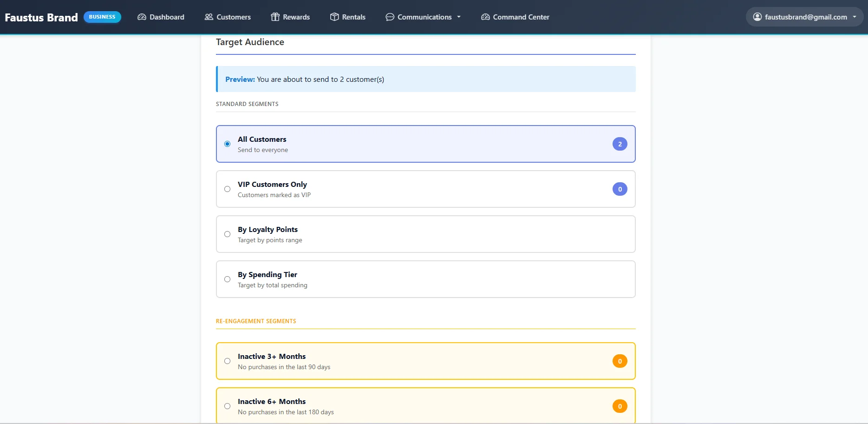This screenshot has height=424, width=868.
Task: Click the Communications chat bubble icon
Action: tap(390, 17)
